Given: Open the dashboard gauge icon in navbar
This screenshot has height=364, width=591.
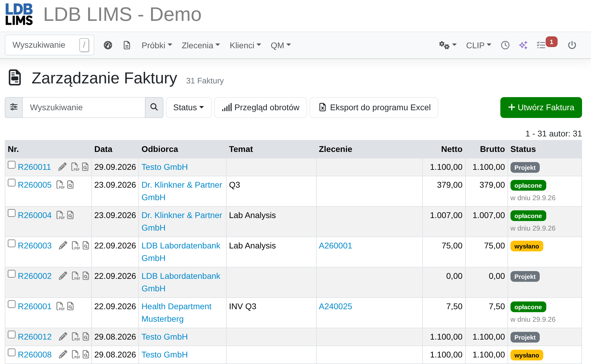Looking at the screenshot, I should click(108, 45).
